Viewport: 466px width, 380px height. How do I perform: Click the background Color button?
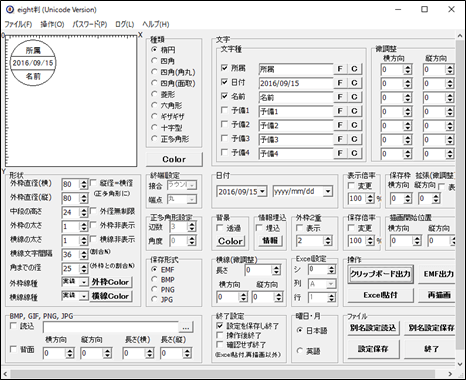coord(230,241)
